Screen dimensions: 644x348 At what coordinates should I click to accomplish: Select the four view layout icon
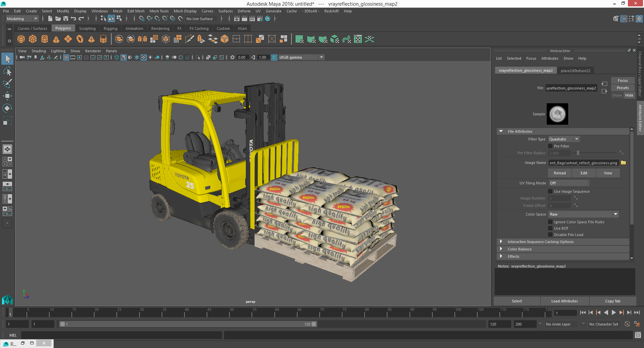7,162
